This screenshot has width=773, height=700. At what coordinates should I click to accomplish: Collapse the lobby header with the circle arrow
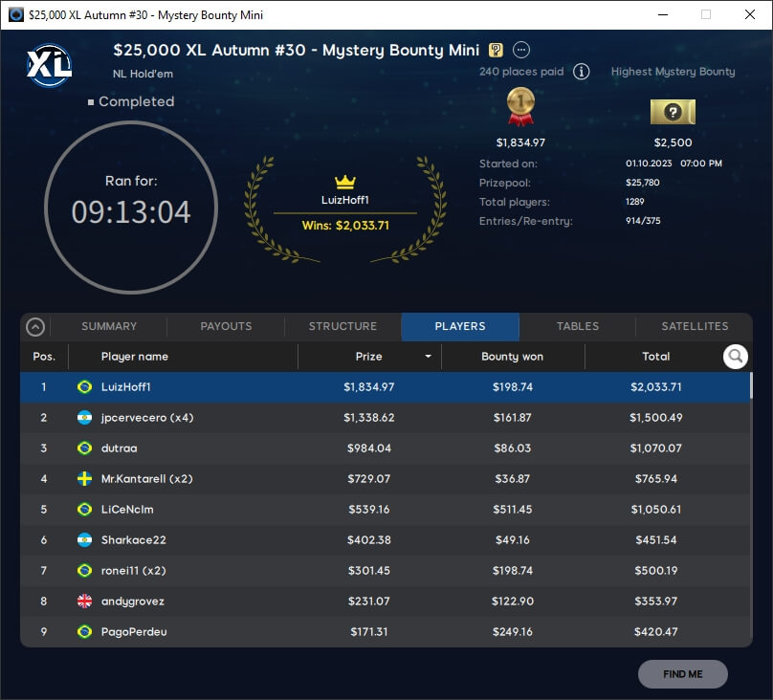pyautogui.click(x=35, y=327)
